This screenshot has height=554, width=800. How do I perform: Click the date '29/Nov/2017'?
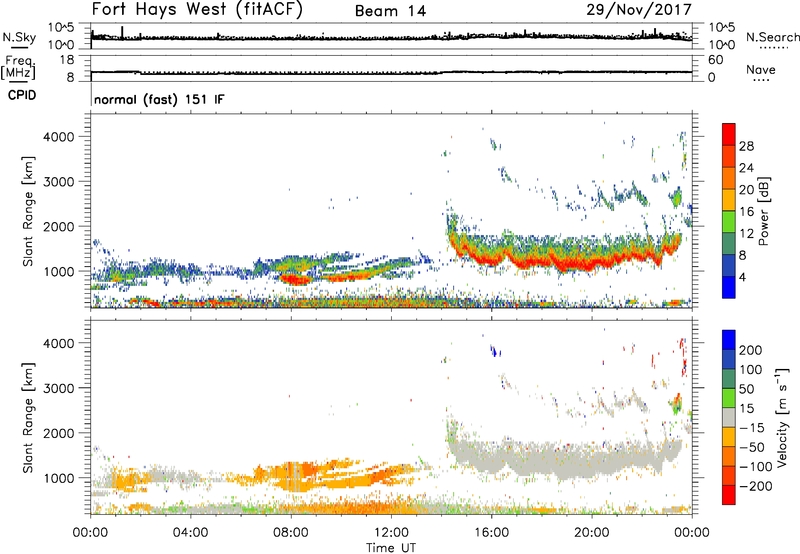639,9
